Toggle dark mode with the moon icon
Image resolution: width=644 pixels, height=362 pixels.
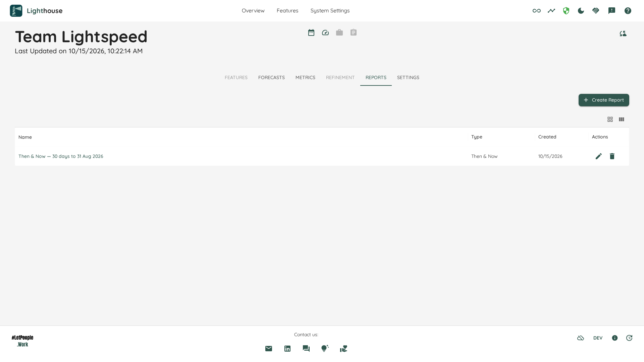[x=581, y=11]
